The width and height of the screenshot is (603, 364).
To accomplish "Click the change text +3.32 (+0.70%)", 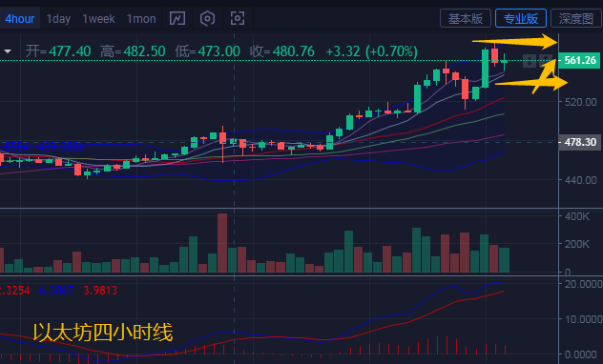I will (371, 51).
